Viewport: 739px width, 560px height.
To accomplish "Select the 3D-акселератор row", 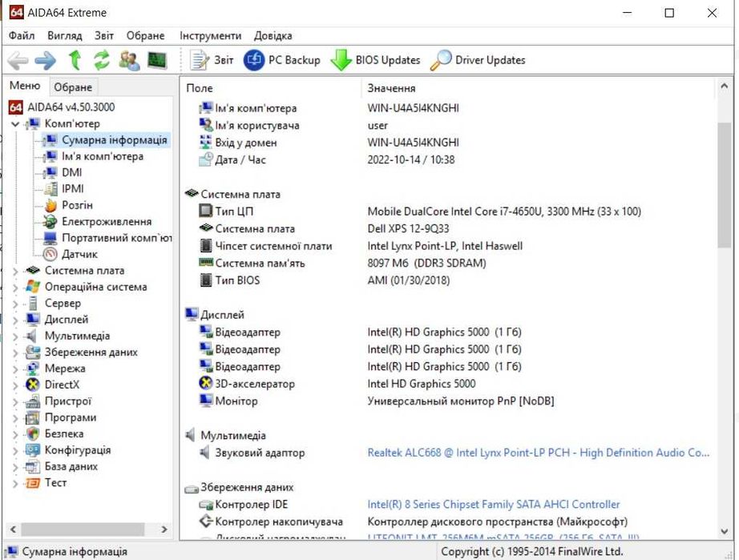I will [x=448, y=385].
